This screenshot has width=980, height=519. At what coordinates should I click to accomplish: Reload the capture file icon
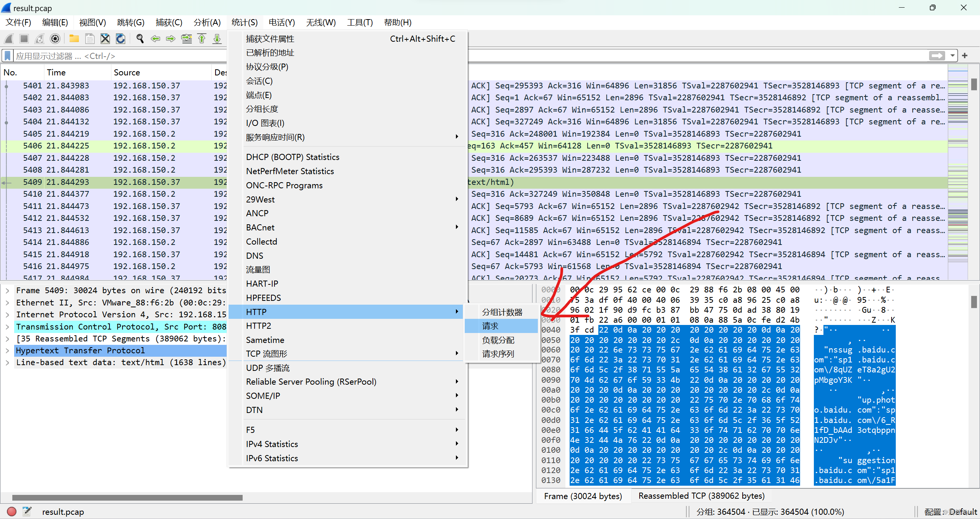pos(121,39)
